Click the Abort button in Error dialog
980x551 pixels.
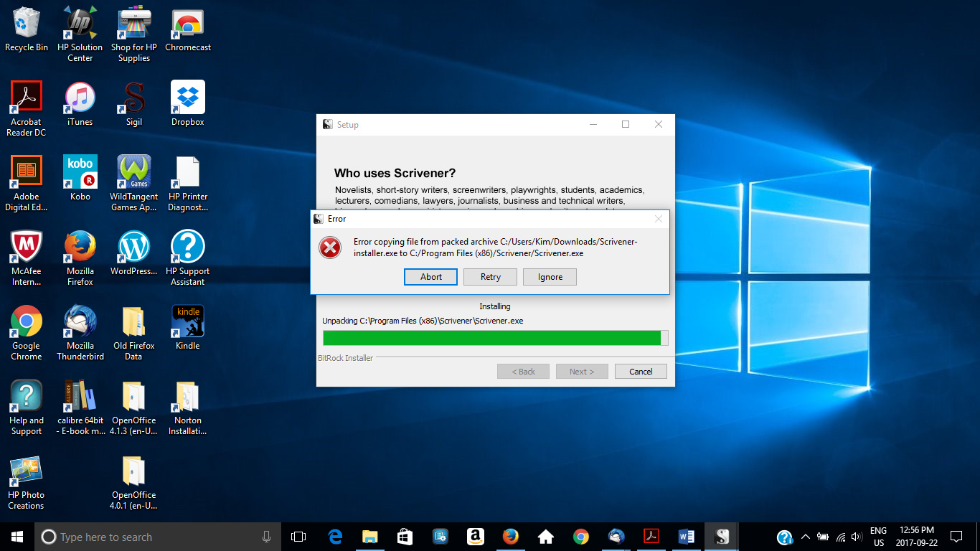point(430,277)
